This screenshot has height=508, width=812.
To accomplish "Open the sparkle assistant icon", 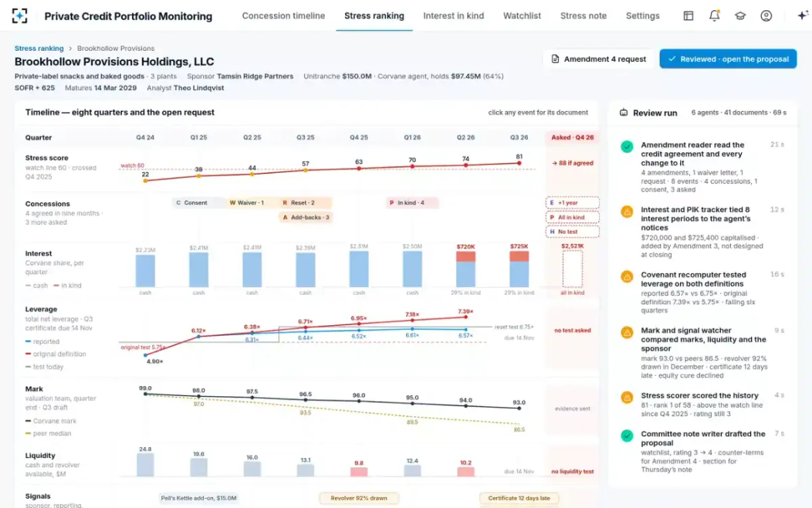I will click(803, 16).
